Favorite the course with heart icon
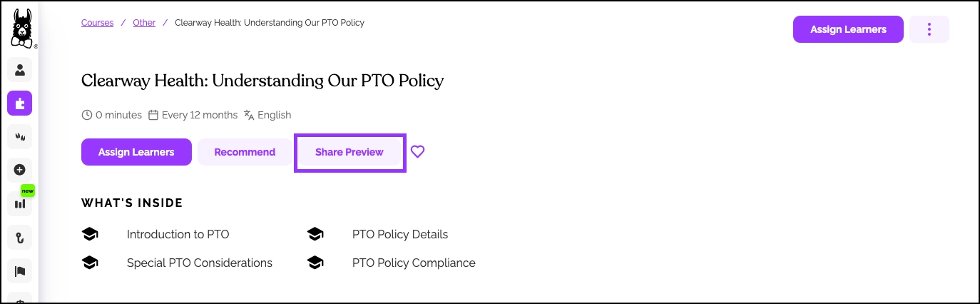This screenshot has height=304, width=980. [418, 152]
